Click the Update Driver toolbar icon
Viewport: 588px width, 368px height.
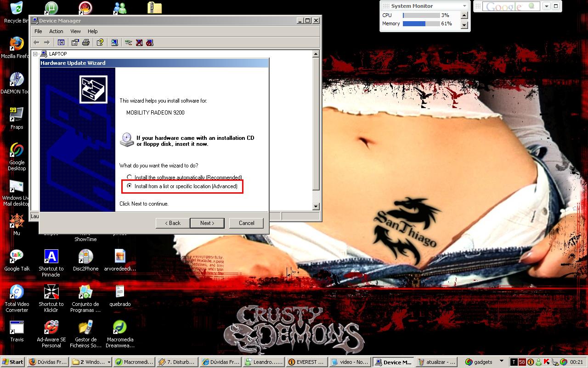click(x=129, y=42)
